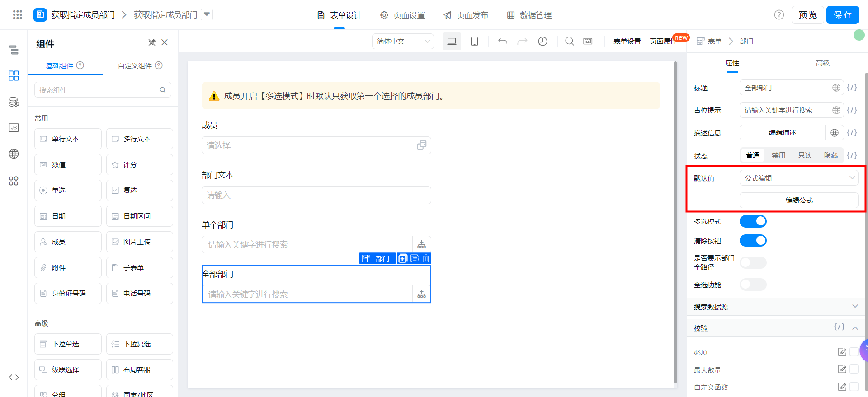Check the 自定义函数 validation checkbox
The image size is (868, 397).
[854, 387]
